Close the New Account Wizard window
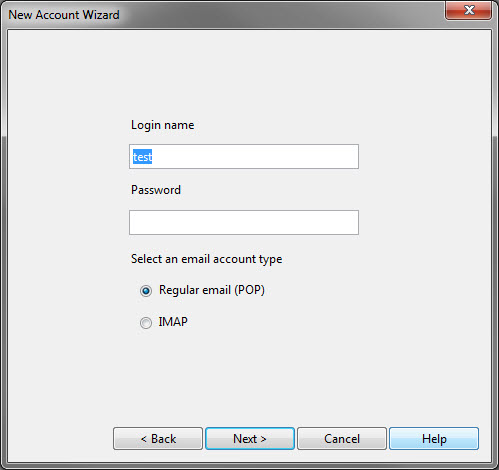The height and width of the screenshot is (470, 499). (x=468, y=10)
